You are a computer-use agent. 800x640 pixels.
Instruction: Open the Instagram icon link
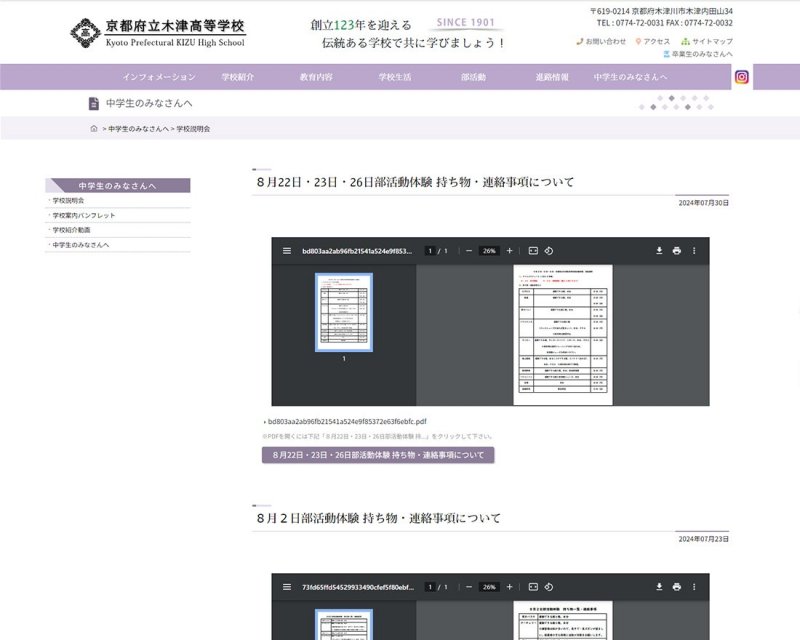(x=742, y=77)
